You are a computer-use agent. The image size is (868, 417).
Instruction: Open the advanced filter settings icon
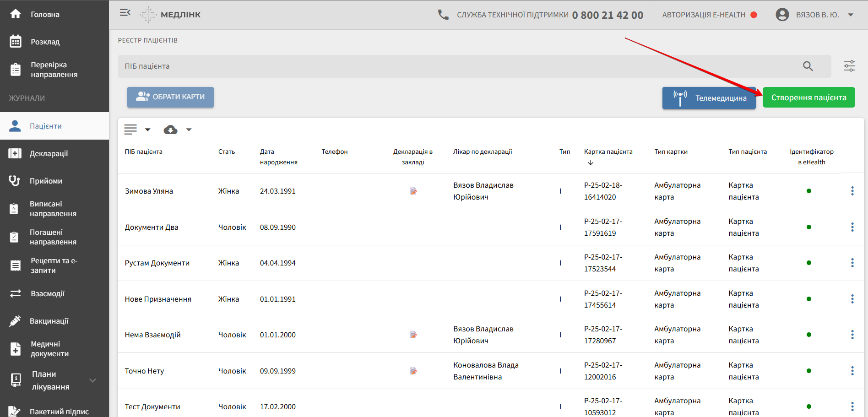(x=849, y=66)
